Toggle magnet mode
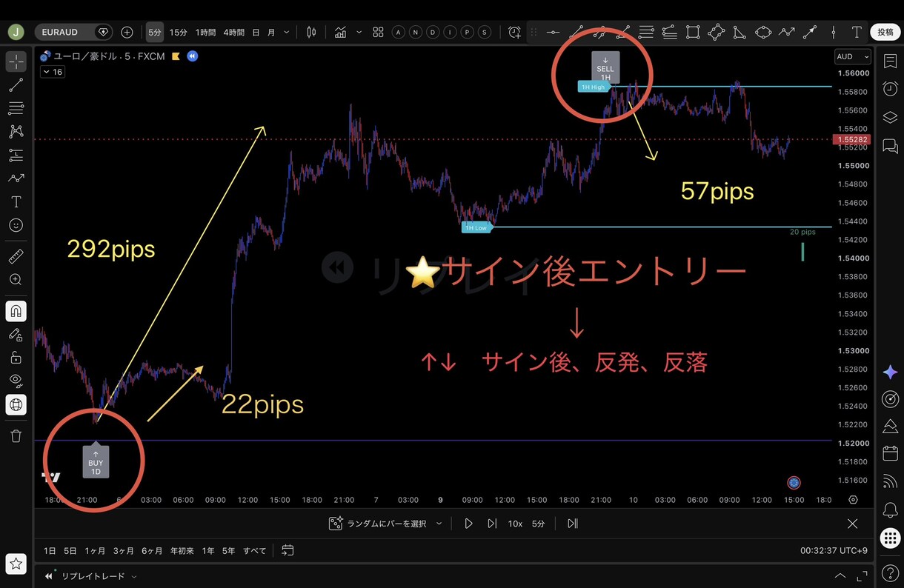 pos(16,311)
